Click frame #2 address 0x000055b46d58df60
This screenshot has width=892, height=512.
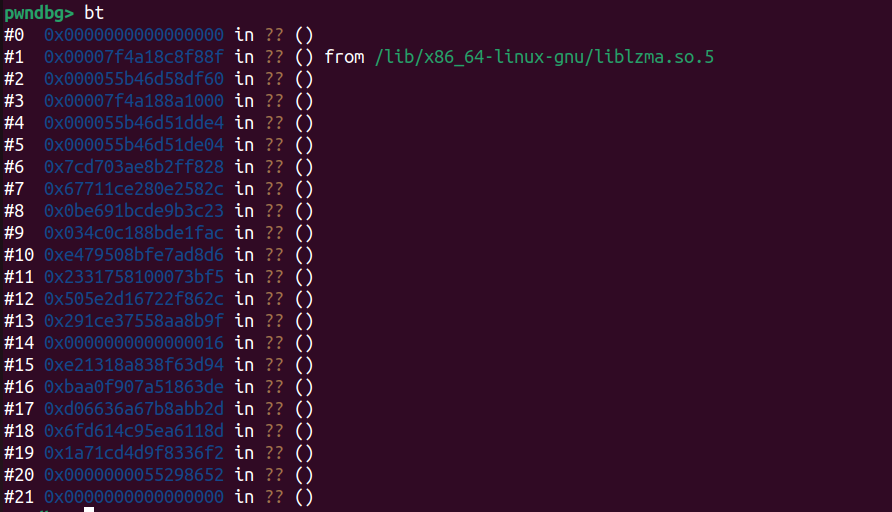(x=134, y=79)
